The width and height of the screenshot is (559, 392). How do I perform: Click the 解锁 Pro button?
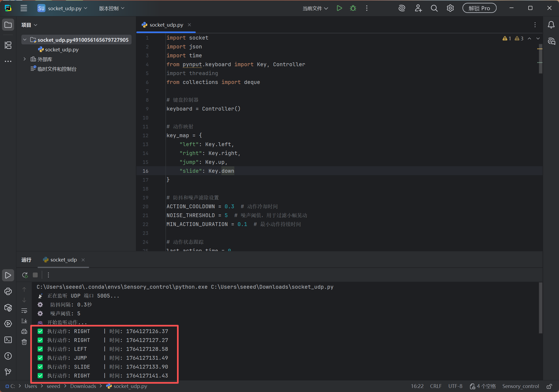tap(479, 8)
